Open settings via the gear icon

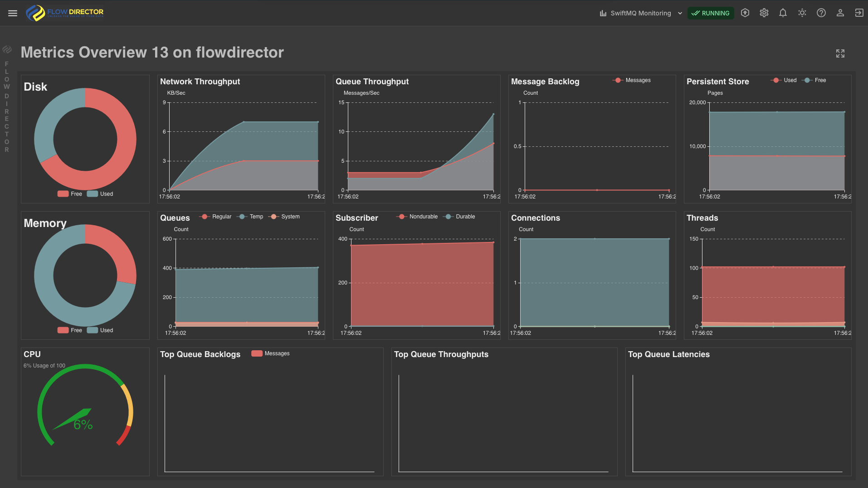764,13
